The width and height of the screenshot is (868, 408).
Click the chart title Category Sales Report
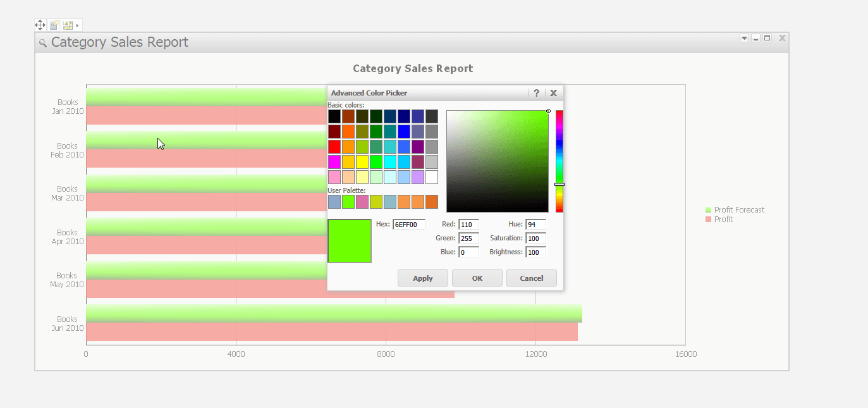click(x=413, y=68)
